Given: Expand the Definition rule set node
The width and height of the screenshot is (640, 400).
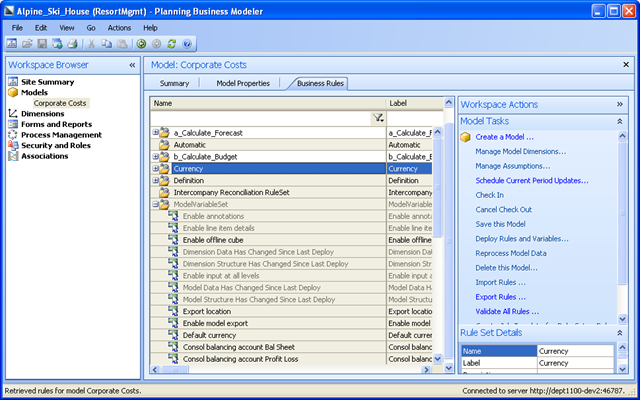Looking at the screenshot, I should pos(156,180).
